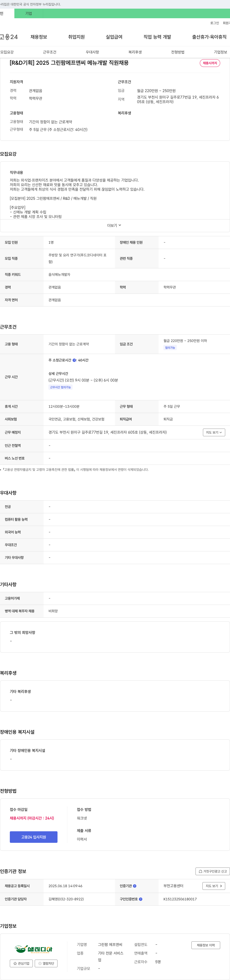Open the 고용24 site logo
This screenshot has width=230, height=980.
click(9, 37)
